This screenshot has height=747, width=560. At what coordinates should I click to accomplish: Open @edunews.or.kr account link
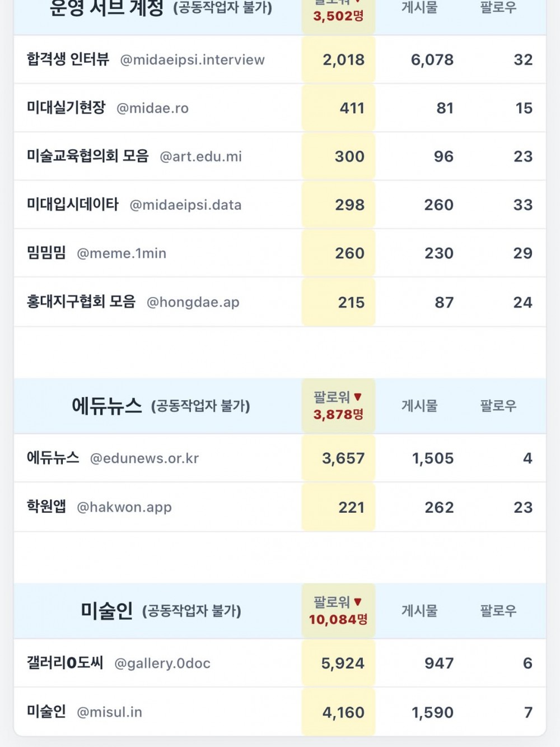tap(144, 458)
